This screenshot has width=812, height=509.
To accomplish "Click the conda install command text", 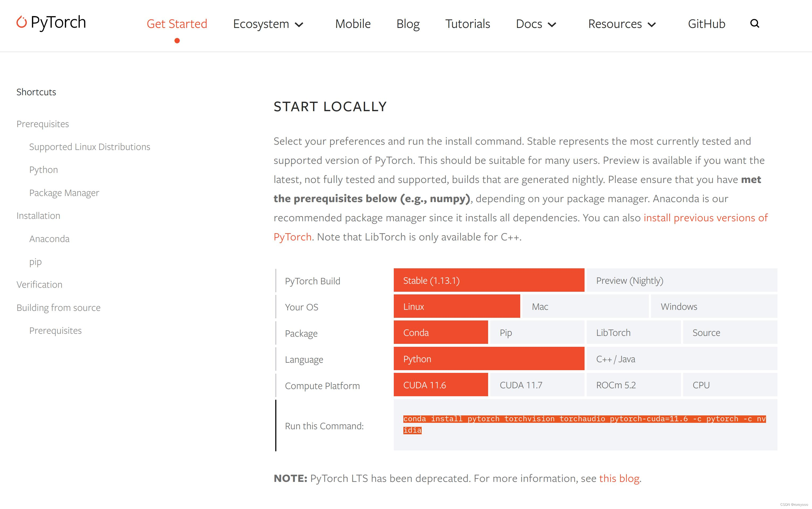I will (584, 419).
